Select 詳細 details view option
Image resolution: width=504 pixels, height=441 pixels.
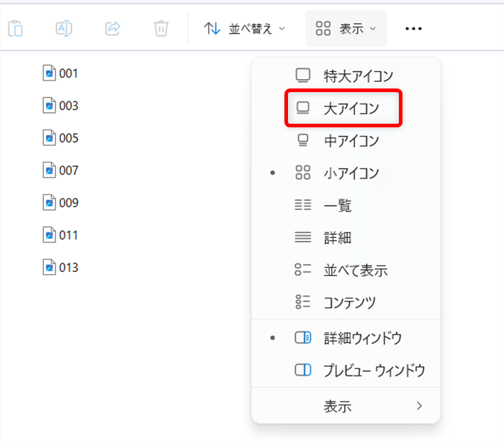pyautogui.click(x=346, y=237)
